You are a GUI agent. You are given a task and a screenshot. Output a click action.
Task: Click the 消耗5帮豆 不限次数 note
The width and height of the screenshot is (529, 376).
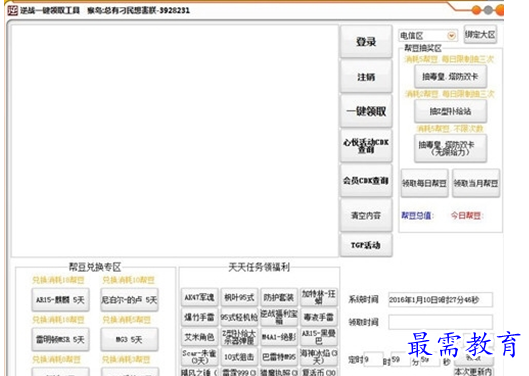[x=450, y=129]
